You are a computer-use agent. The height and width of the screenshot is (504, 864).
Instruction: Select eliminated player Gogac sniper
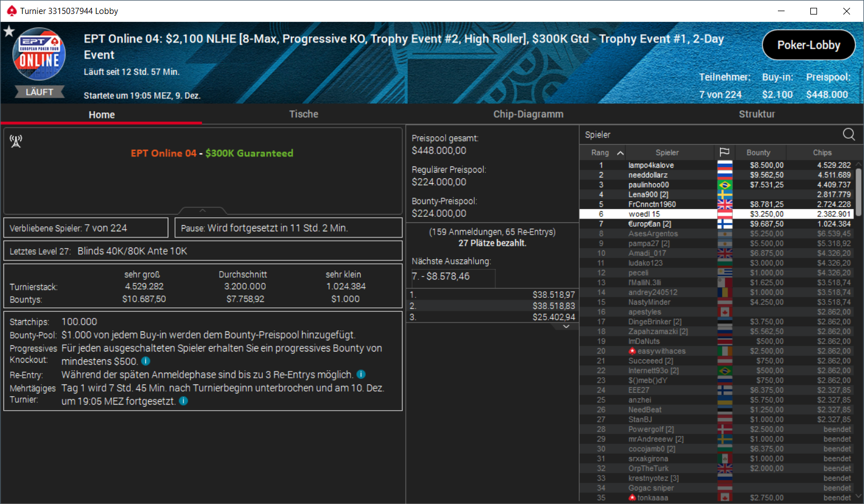717,488
